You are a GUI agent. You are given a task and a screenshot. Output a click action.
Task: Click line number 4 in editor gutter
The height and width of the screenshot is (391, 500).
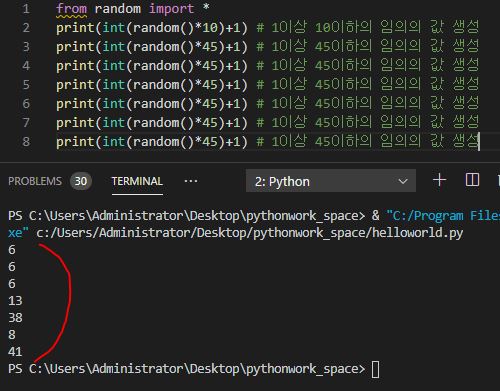pyautogui.click(x=26, y=66)
